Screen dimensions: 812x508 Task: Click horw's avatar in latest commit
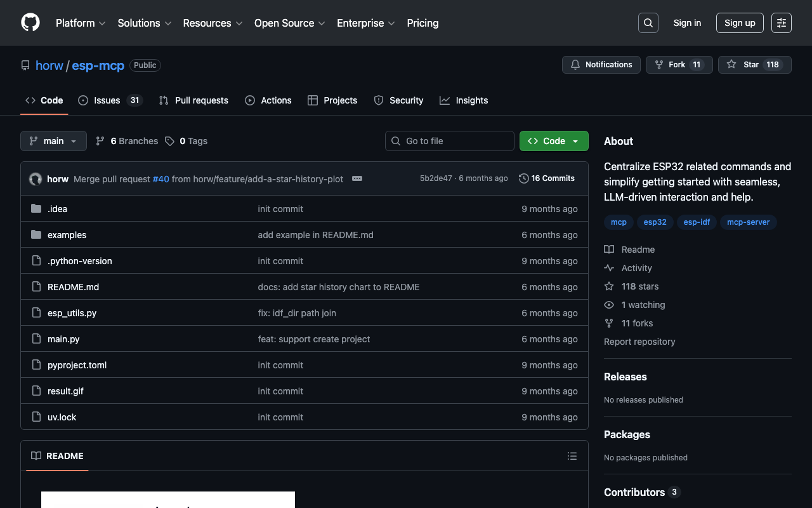click(x=36, y=179)
